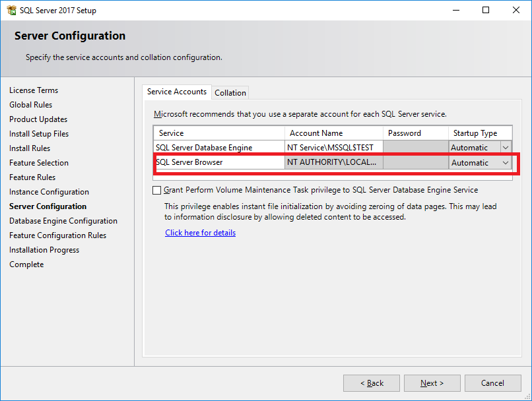The height and width of the screenshot is (401, 532).
Task: Minimize the SQL Server 2017 Setup window
Action: tap(456, 10)
